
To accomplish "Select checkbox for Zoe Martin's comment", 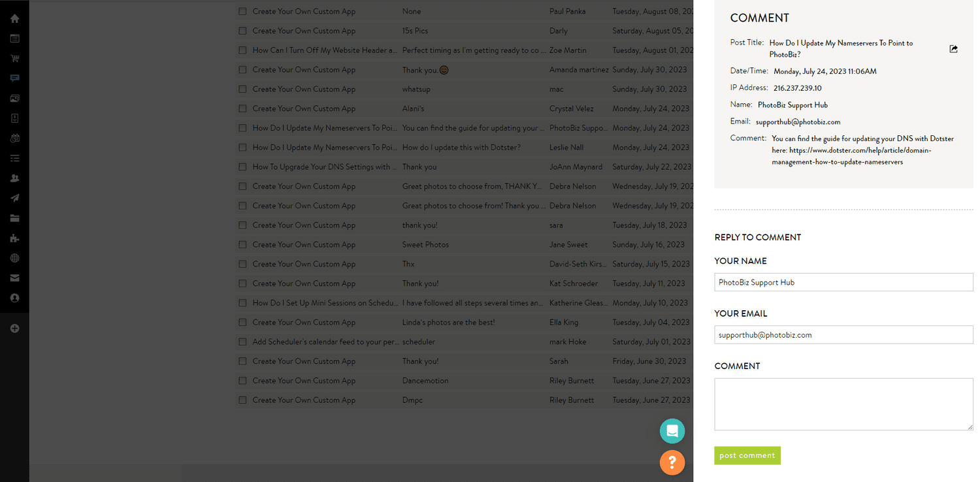I will [243, 50].
